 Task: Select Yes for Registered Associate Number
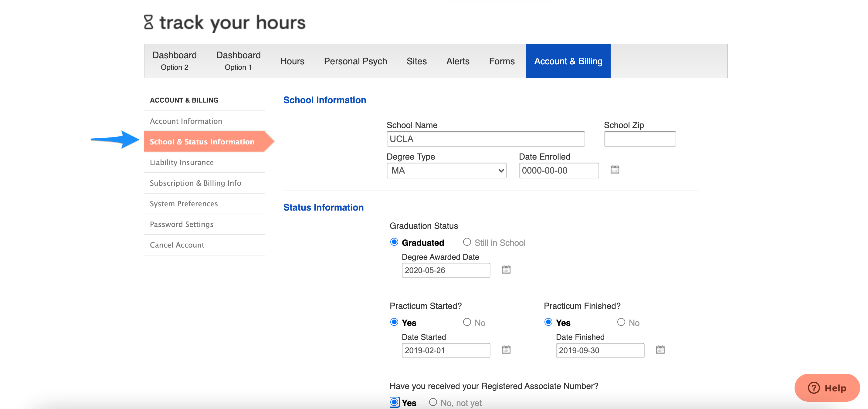(394, 402)
